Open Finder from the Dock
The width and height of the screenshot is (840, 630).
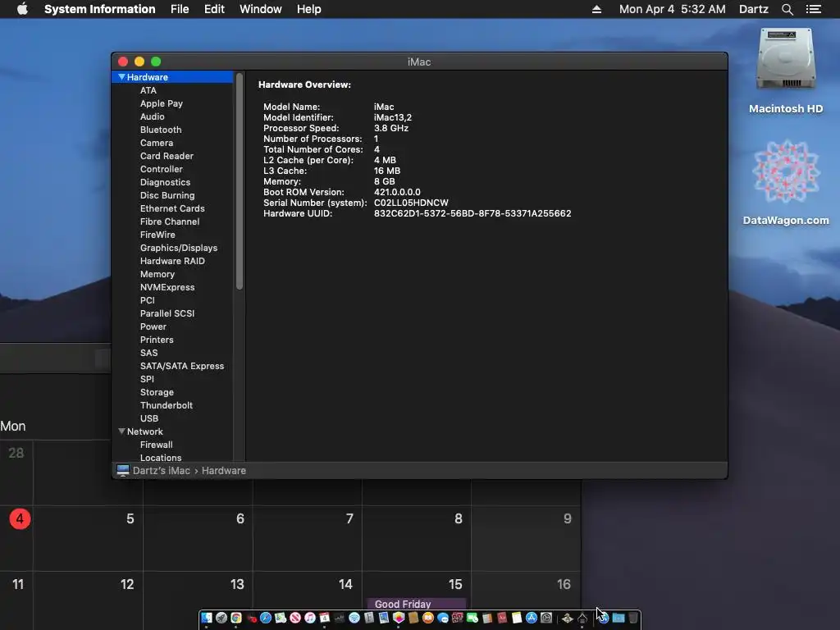coord(206,618)
